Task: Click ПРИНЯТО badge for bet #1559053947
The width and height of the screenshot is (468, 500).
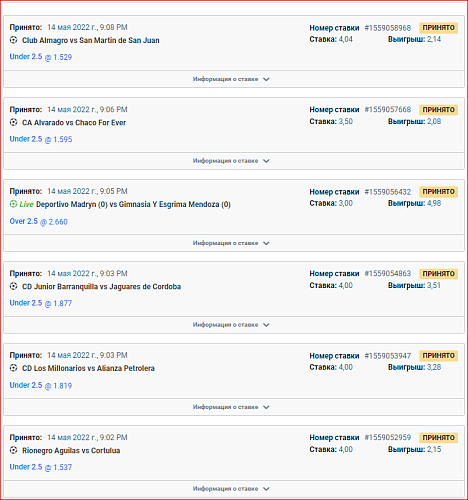Action: tap(438, 356)
